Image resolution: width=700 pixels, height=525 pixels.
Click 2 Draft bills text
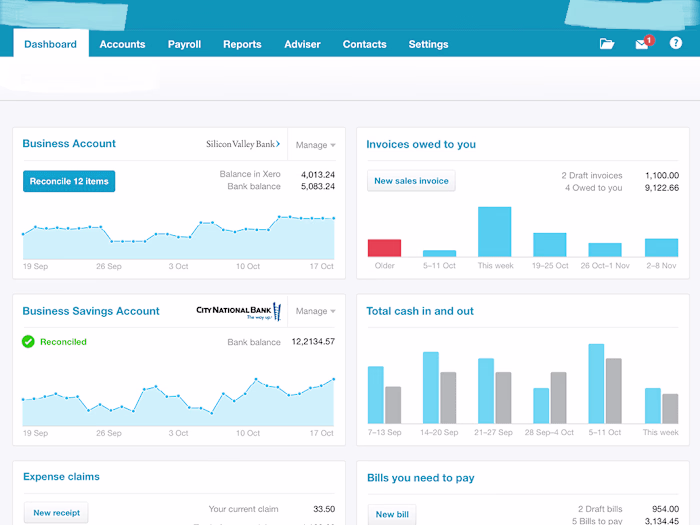click(x=600, y=509)
